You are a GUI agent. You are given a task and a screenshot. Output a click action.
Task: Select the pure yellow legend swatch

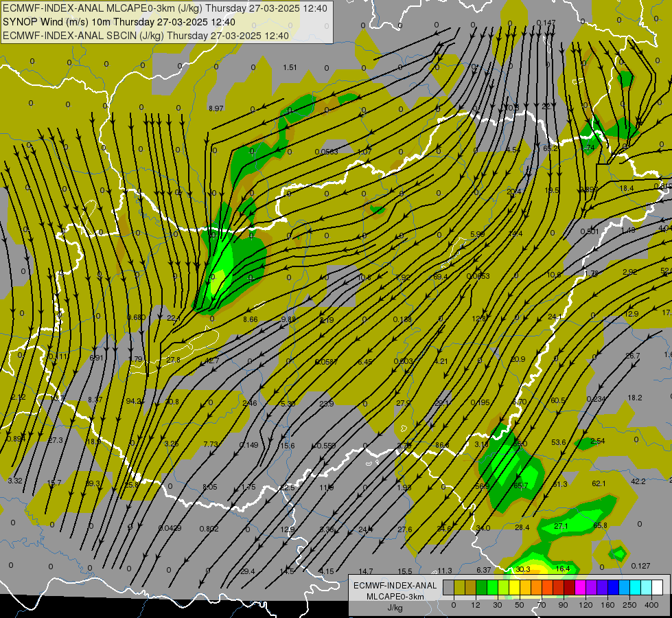click(x=514, y=587)
